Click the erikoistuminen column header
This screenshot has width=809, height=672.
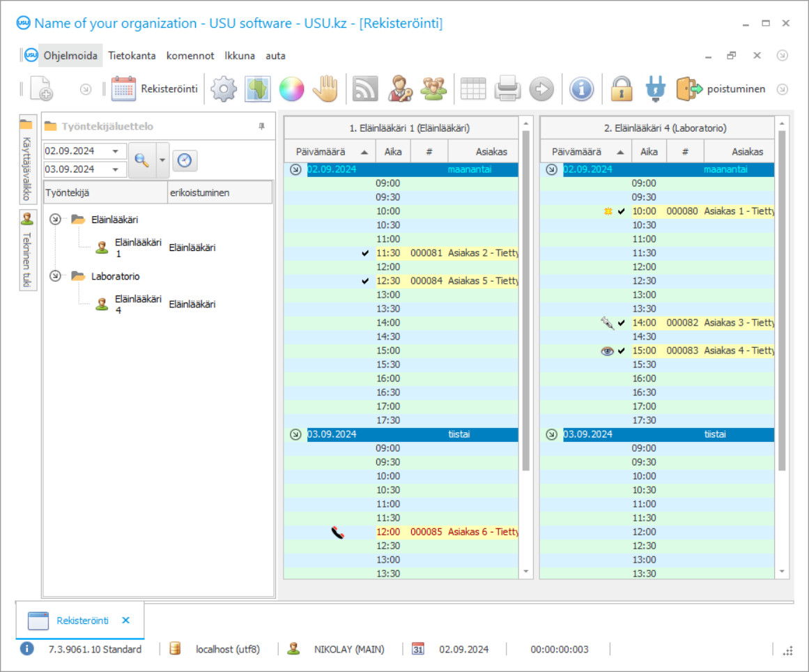(219, 192)
